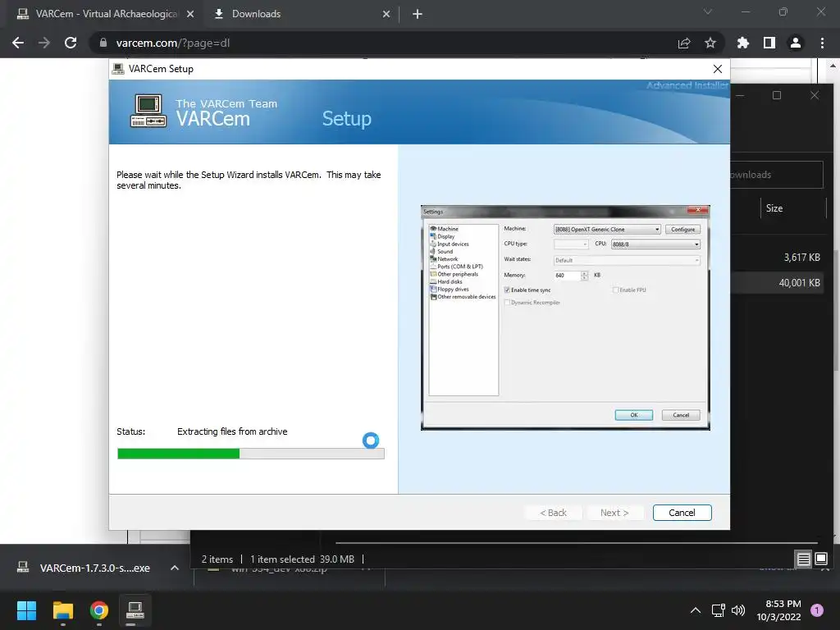
Task: Open the Chrome profile menu
Action: click(796, 43)
